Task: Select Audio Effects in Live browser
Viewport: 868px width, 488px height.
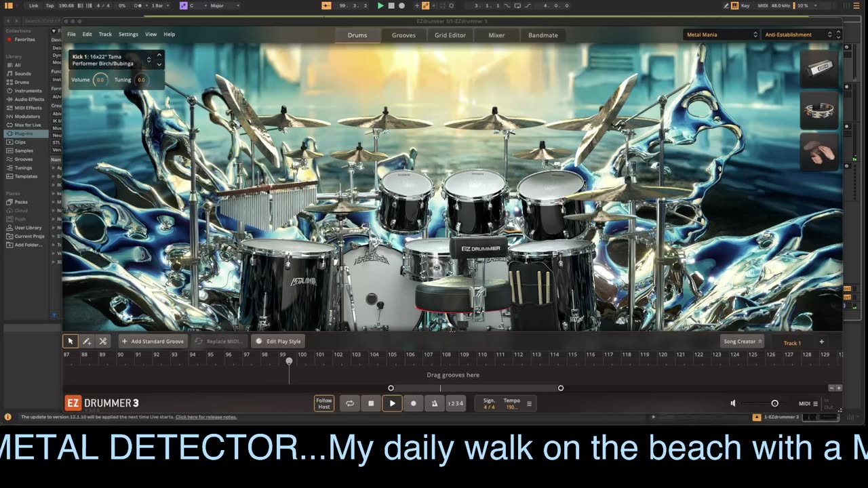Action: point(29,99)
